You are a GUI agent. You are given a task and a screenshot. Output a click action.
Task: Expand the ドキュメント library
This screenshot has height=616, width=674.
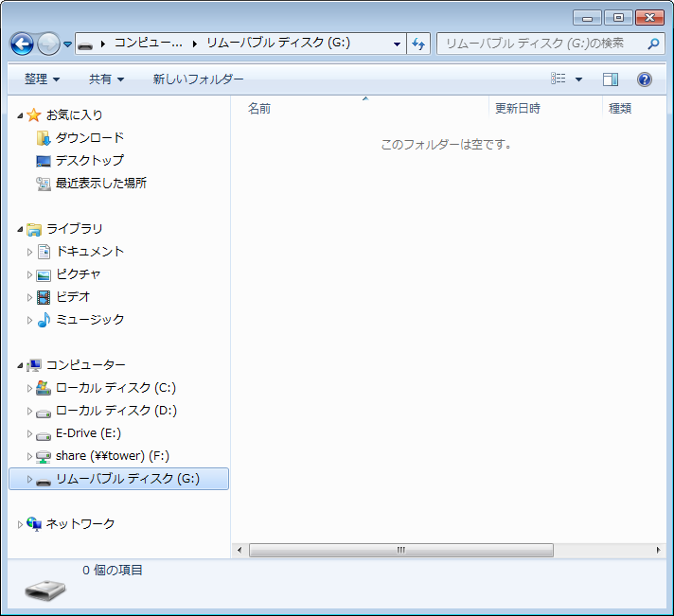coord(29,252)
